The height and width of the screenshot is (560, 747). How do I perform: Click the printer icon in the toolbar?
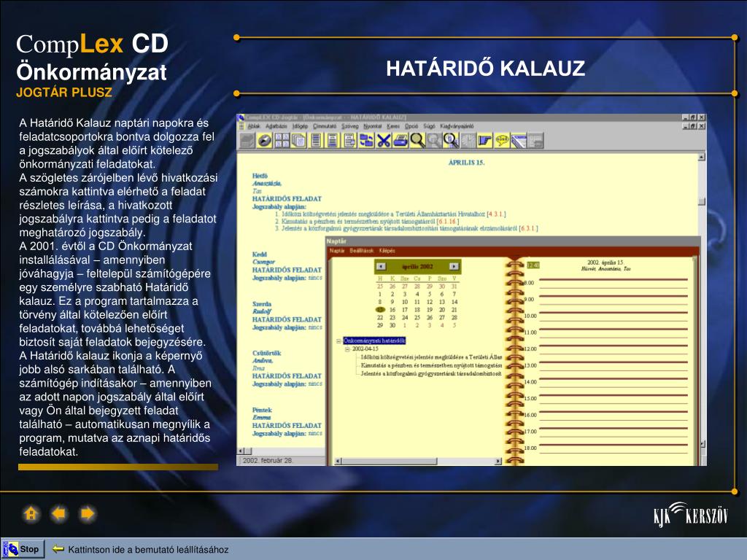pos(400,141)
